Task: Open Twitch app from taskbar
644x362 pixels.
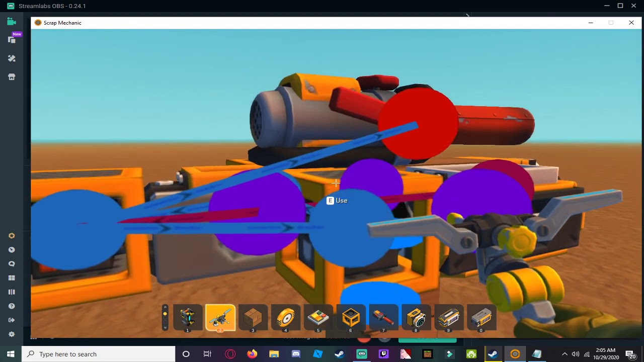Action: (383, 354)
